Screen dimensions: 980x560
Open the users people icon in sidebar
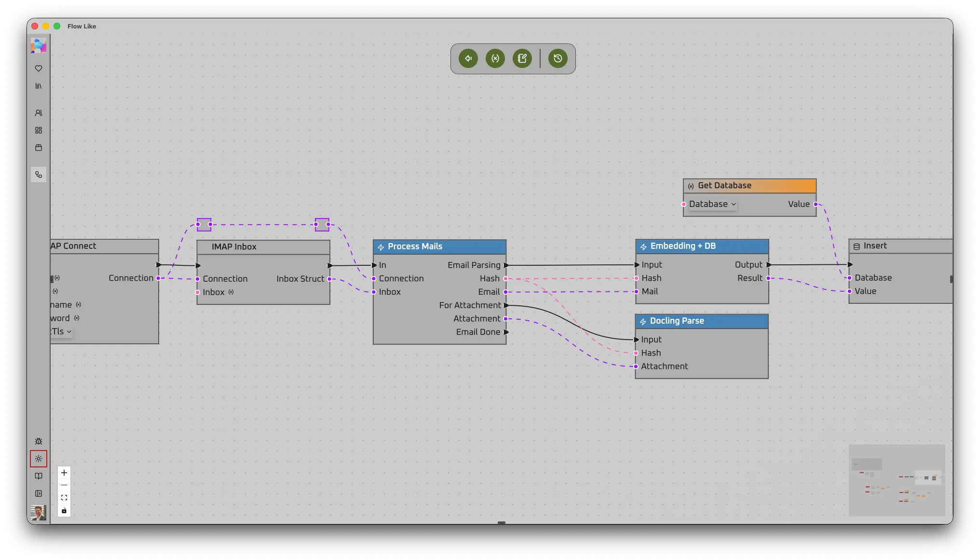click(39, 113)
